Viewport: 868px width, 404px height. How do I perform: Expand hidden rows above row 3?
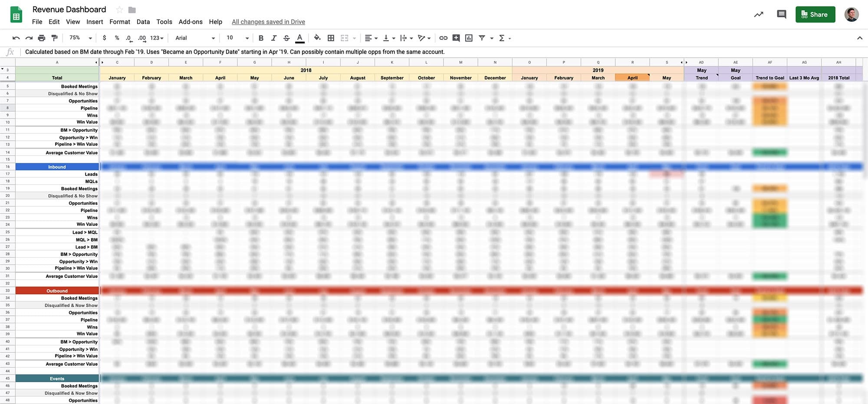click(x=2, y=69)
